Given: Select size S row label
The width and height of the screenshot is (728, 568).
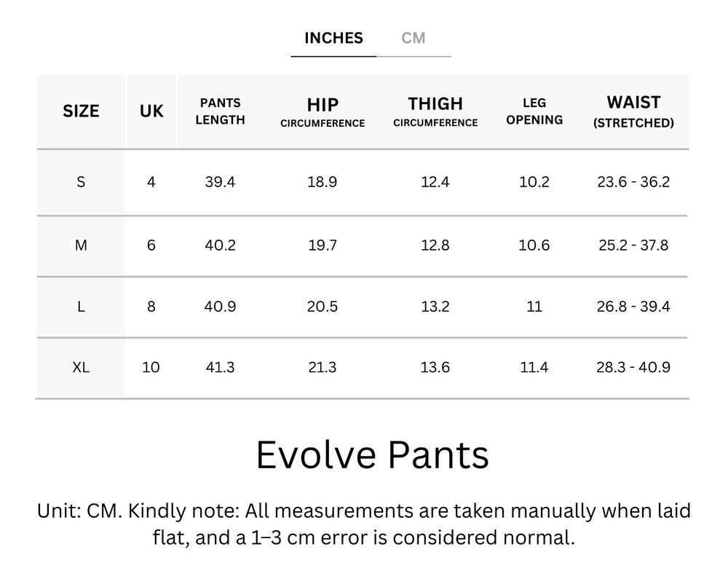Looking at the screenshot, I should coord(80,182).
